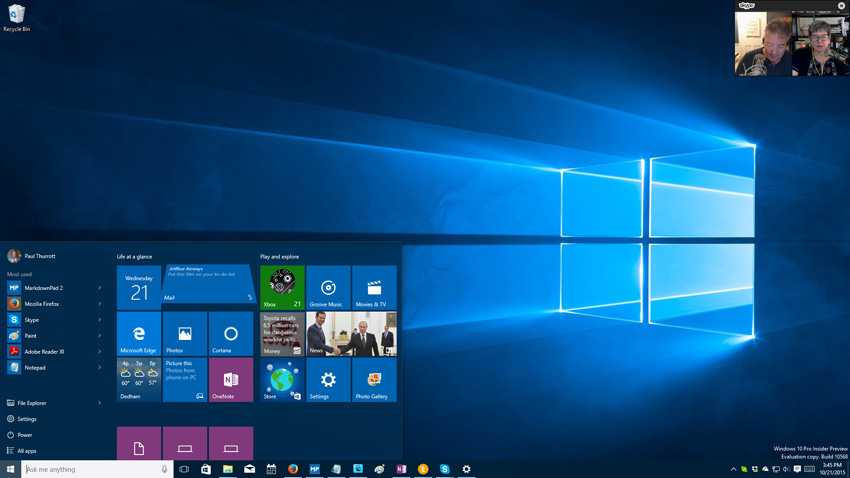Viewport: 850px width, 478px height.
Task: Expand Skype jump list arrow
Action: click(100, 320)
